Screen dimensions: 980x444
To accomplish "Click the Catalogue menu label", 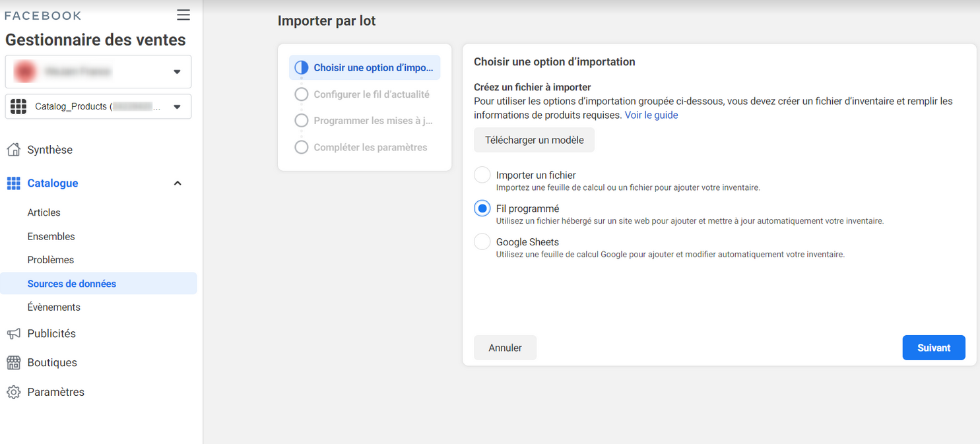I will (53, 183).
